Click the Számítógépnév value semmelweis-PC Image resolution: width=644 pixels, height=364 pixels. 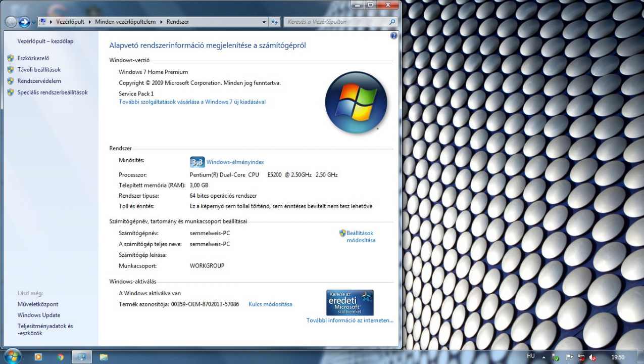coord(210,234)
